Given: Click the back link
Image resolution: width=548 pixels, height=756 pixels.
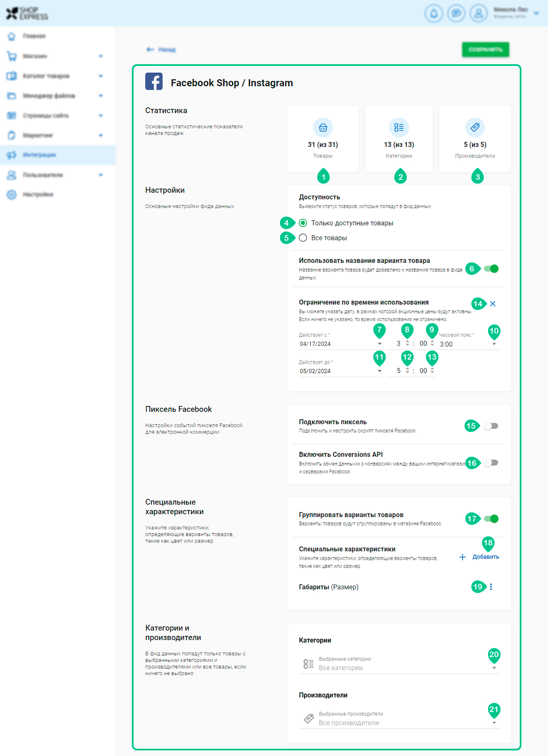Looking at the screenshot, I should click(x=161, y=50).
